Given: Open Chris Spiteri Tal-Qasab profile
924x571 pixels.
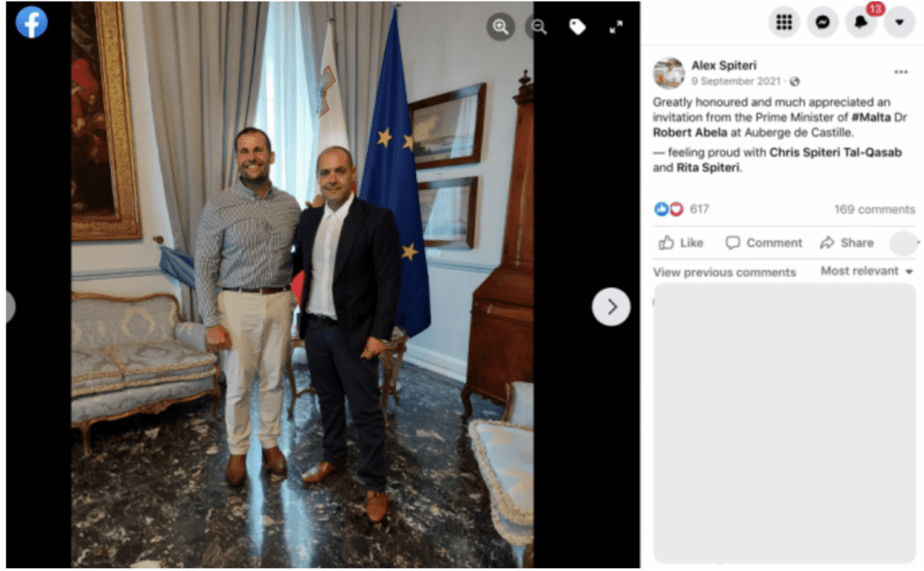Looking at the screenshot, I should [835, 152].
